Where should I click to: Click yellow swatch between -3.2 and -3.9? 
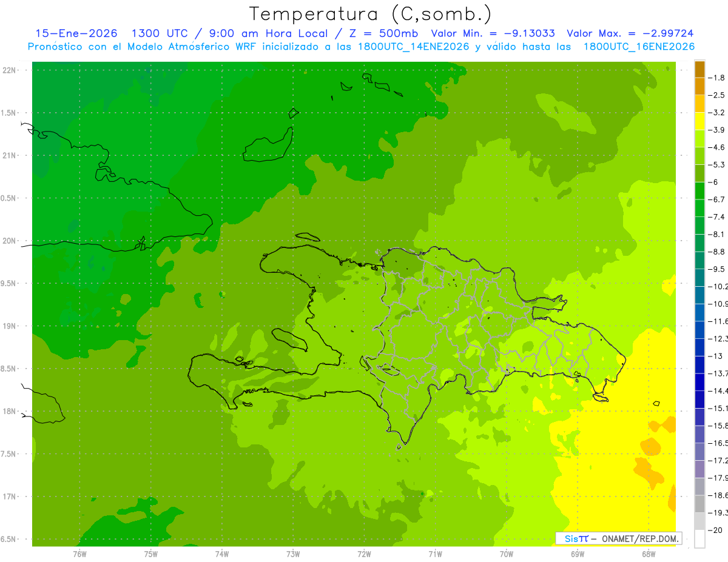(699, 121)
